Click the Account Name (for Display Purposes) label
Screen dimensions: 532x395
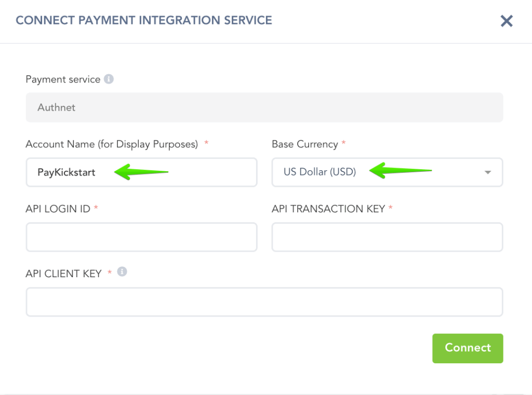click(x=112, y=144)
